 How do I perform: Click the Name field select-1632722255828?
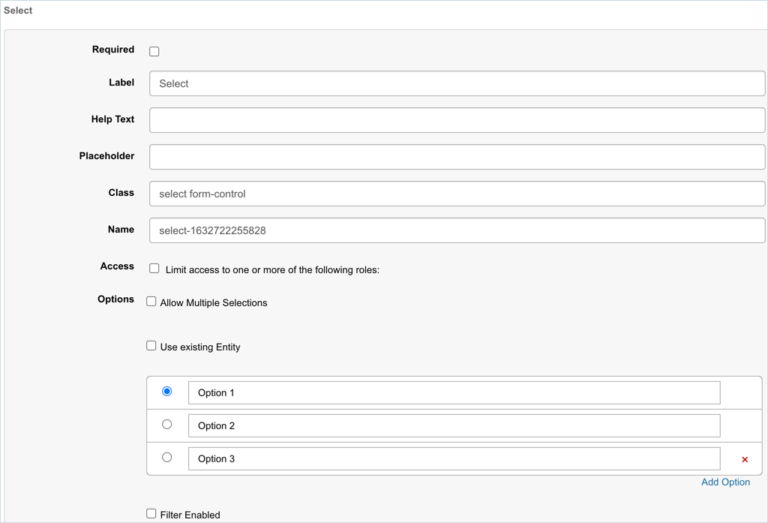point(457,230)
